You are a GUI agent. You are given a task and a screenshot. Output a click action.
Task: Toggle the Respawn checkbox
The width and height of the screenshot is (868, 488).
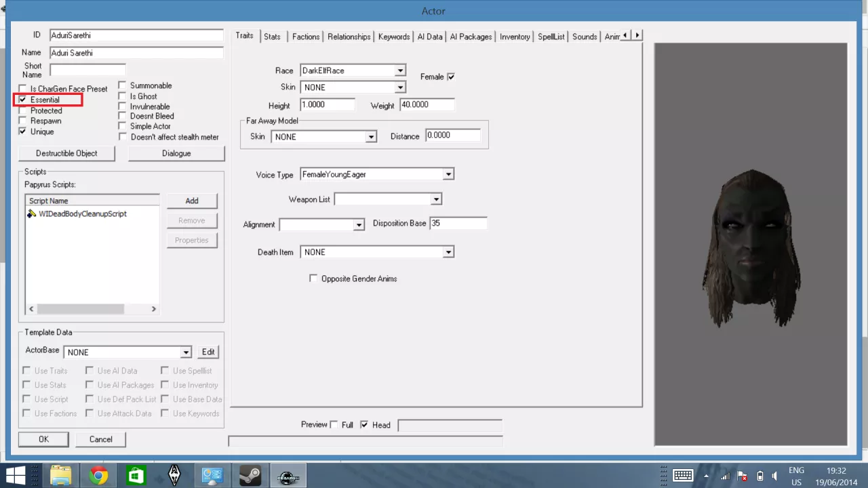(22, 121)
